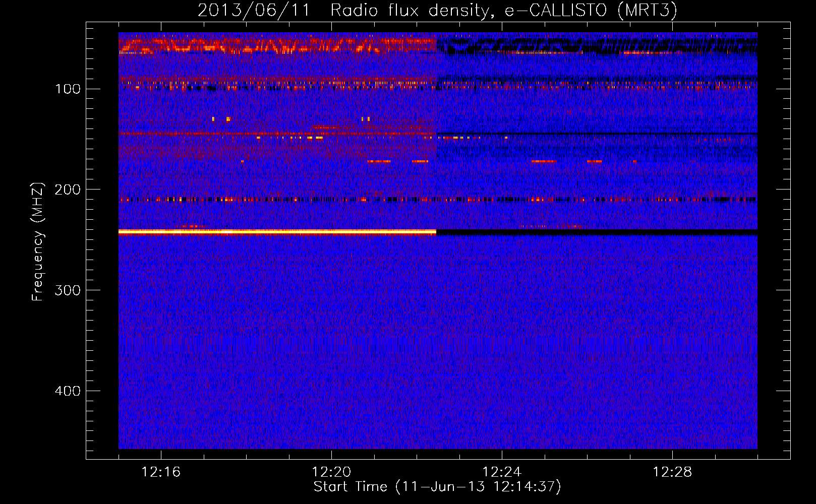Image resolution: width=816 pixels, height=504 pixels.
Task: Click the '200' frequency tick label
Action: pyautogui.click(x=68, y=190)
